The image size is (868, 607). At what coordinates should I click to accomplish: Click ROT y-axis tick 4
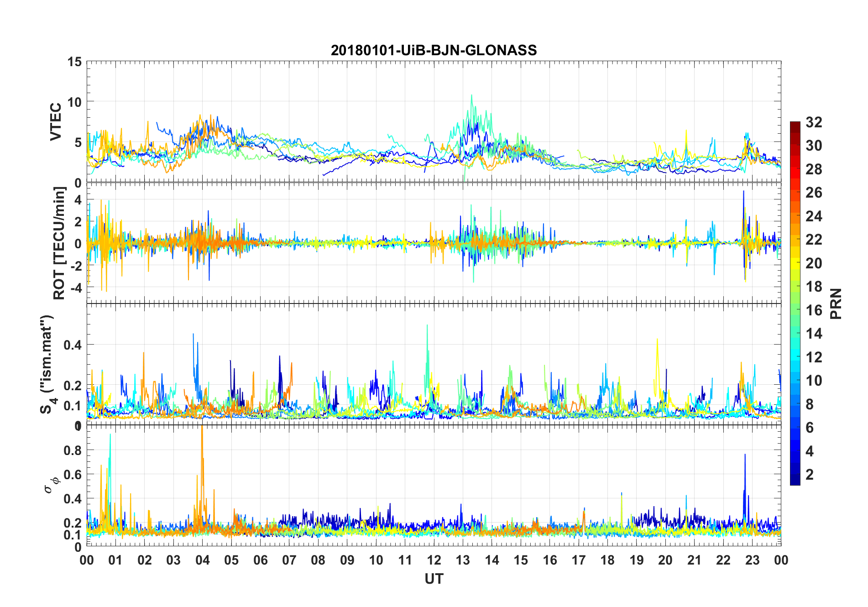click(78, 199)
